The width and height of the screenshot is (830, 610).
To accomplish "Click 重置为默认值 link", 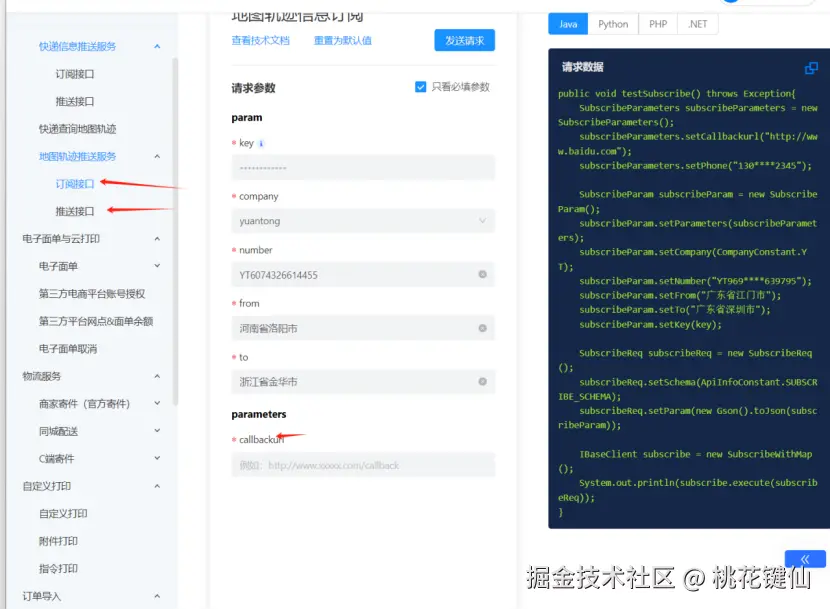I will click(343, 41).
